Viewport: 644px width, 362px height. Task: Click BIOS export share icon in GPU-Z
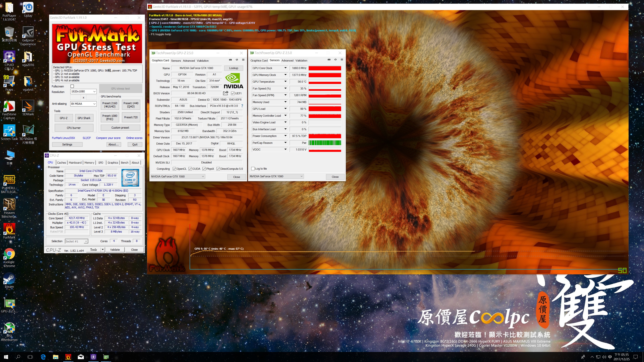(x=226, y=93)
